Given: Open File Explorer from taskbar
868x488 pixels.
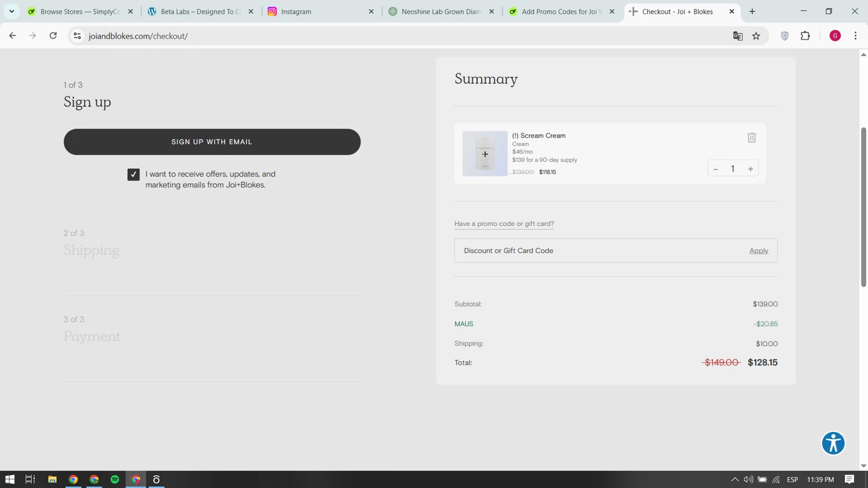Looking at the screenshot, I should (52, 479).
